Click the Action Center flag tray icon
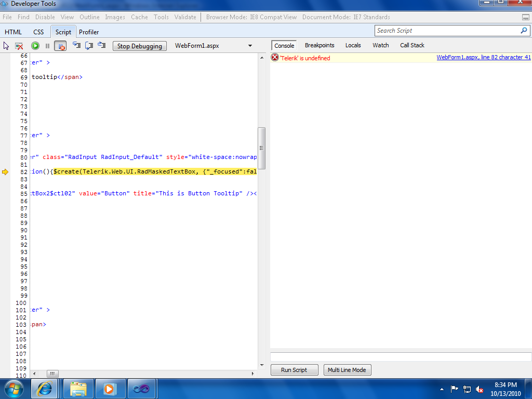532x399 pixels. pyautogui.click(x=454, y=389)
